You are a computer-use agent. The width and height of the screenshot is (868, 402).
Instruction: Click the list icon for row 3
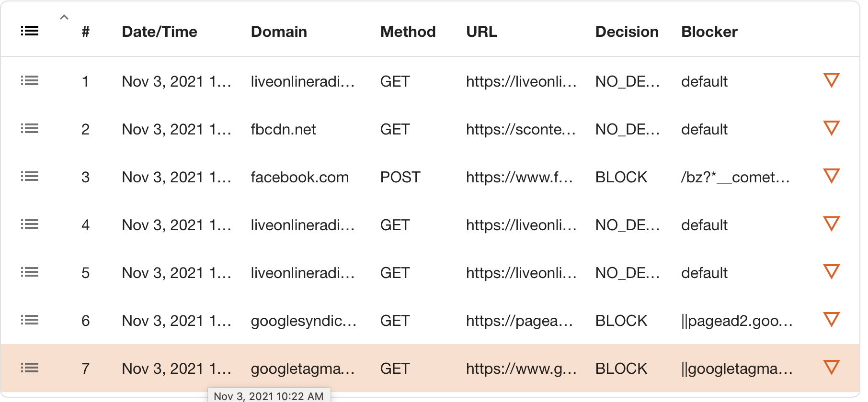pyautogui.click(x=30, y=177)
